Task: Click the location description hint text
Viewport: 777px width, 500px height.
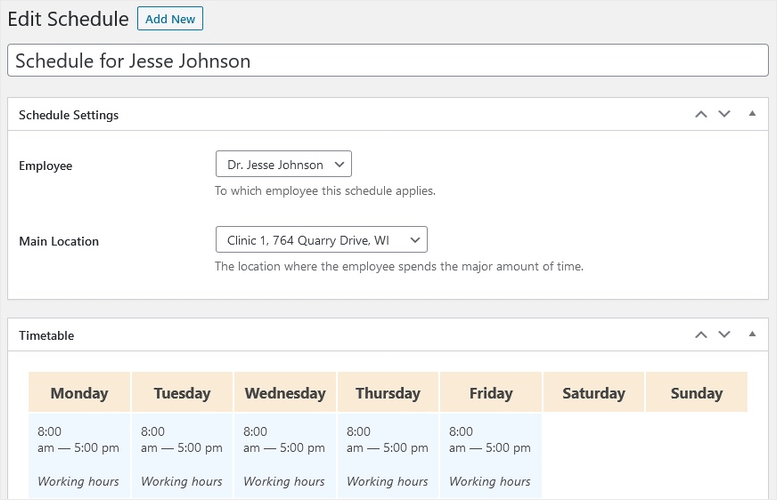Action: (399, 266)
